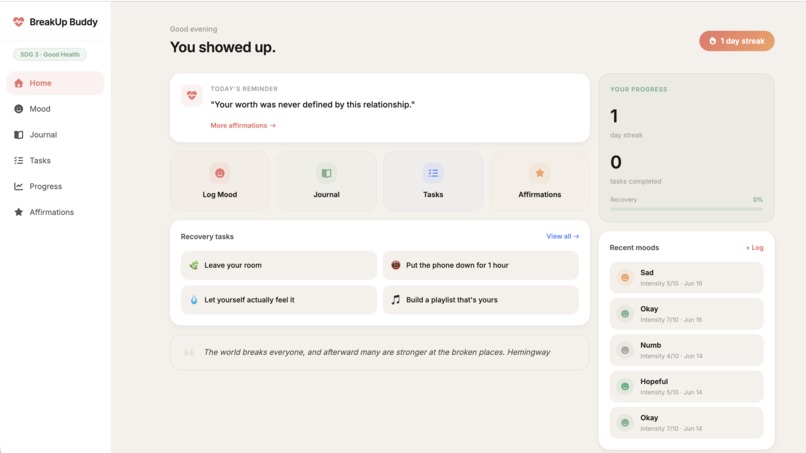This screenshot has width=806, height=453.
Task: Follow the More affirmations link
Action: coord(243,125)
